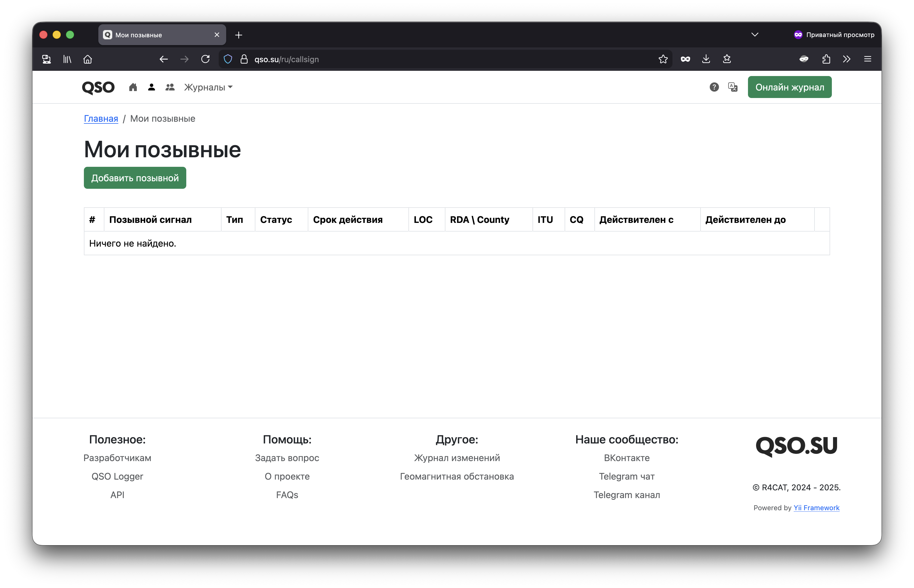The height and width of the screenshot is (588, 914).
Task: Click the browser extensions puzzle icon
Action: tap(826, 59)
